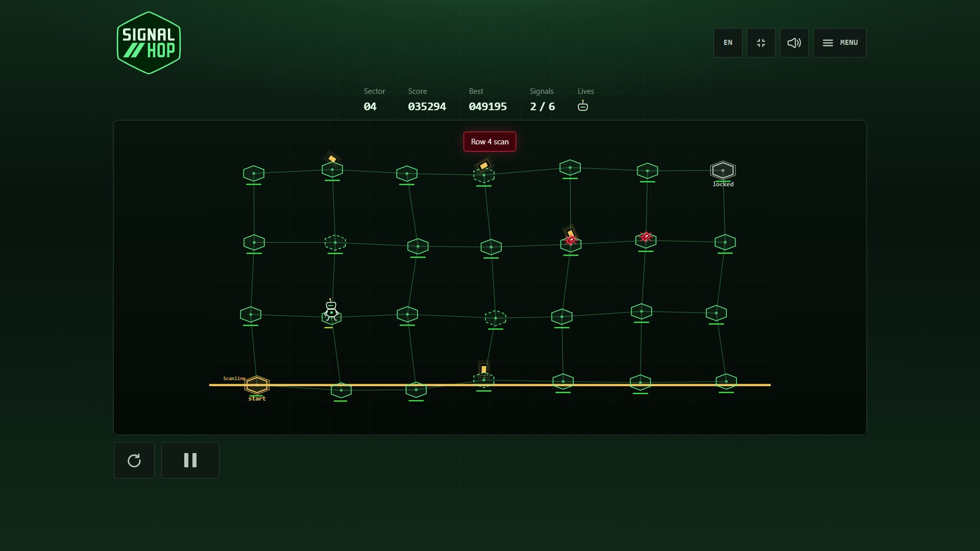Select the top-left hexagon node
This screenshot has height=551, width=980.
pos(254,173)
